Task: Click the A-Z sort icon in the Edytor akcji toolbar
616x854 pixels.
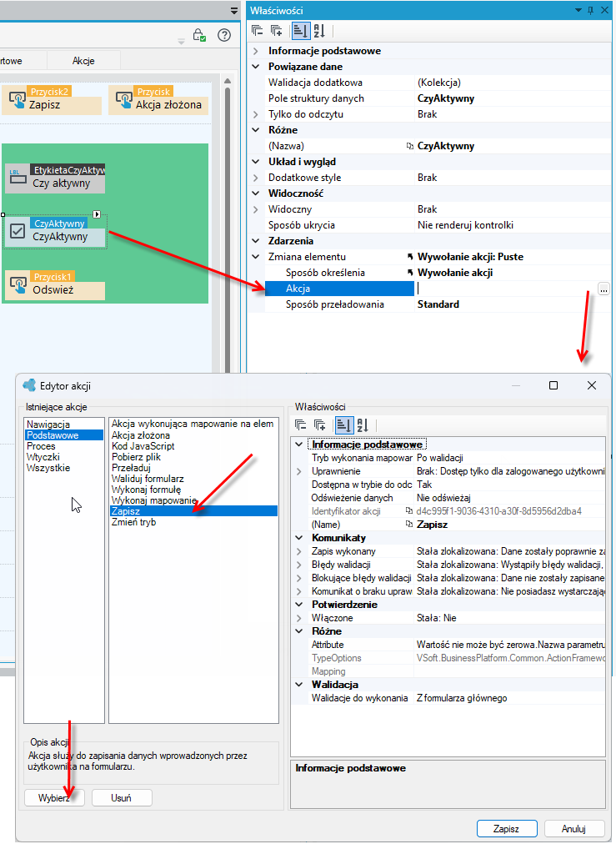Action: (x=363, y=424)
